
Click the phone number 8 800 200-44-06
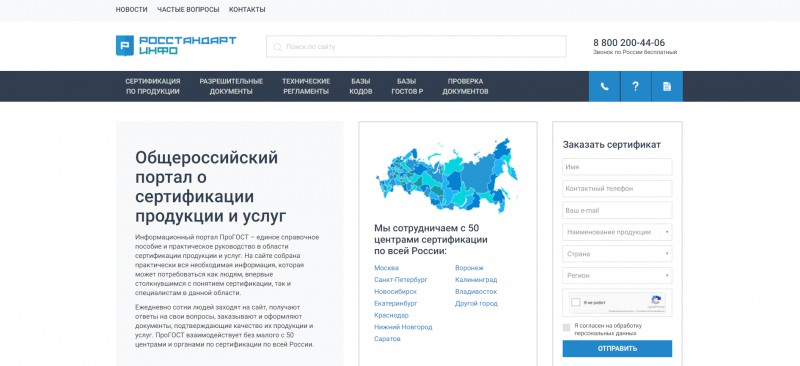coord(629,43)
